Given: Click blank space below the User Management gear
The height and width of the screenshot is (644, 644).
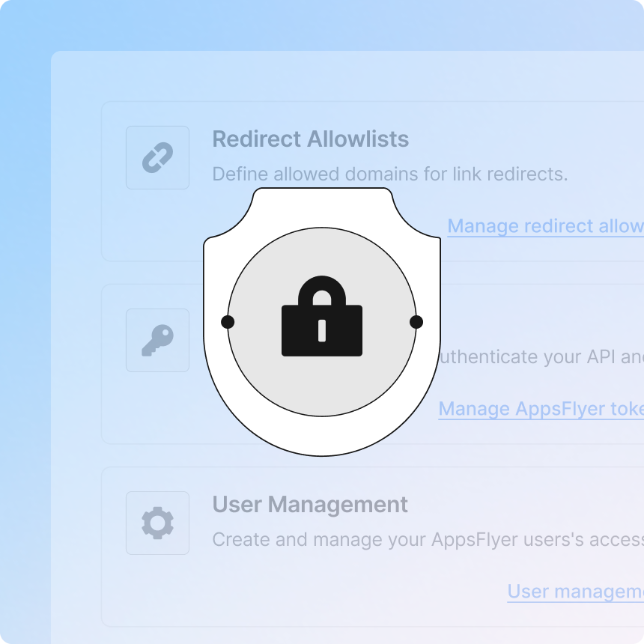Looking at the screenshot, I should 157,592.
